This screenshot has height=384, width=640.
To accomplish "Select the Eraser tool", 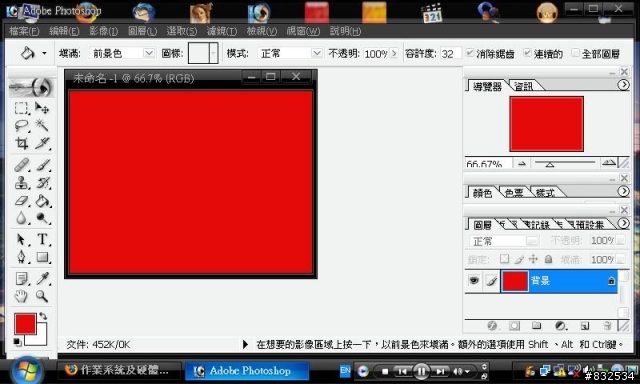I will tap(21, 200).
